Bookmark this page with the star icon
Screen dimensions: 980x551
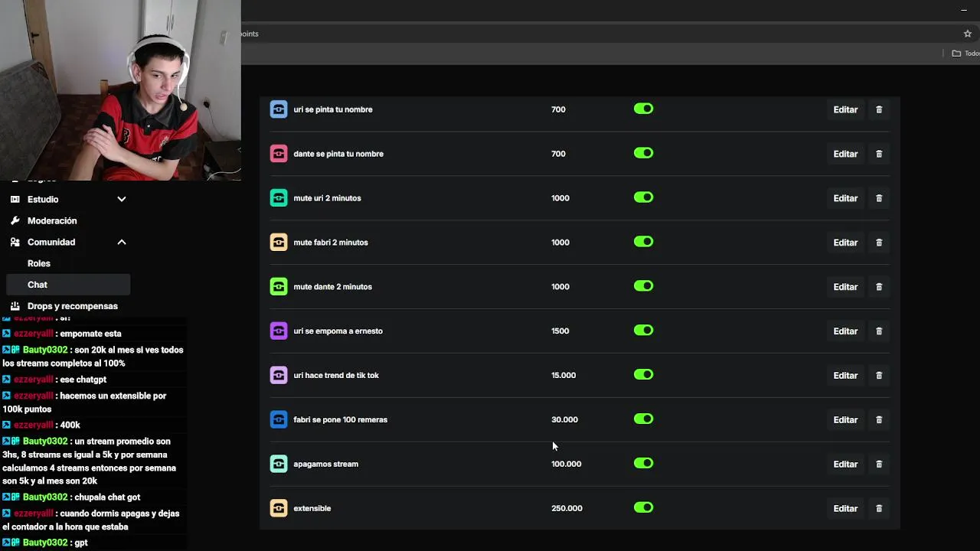point(967,34)
